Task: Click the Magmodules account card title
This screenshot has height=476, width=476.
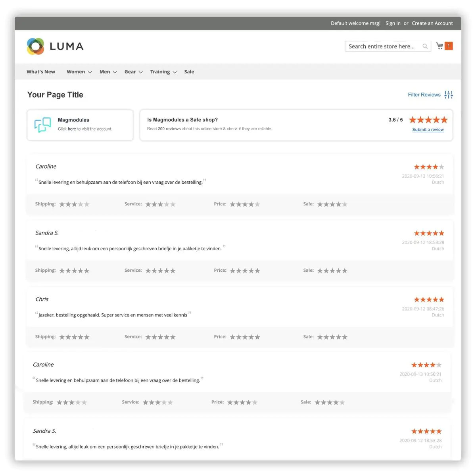Action: [x=73, y=120]
